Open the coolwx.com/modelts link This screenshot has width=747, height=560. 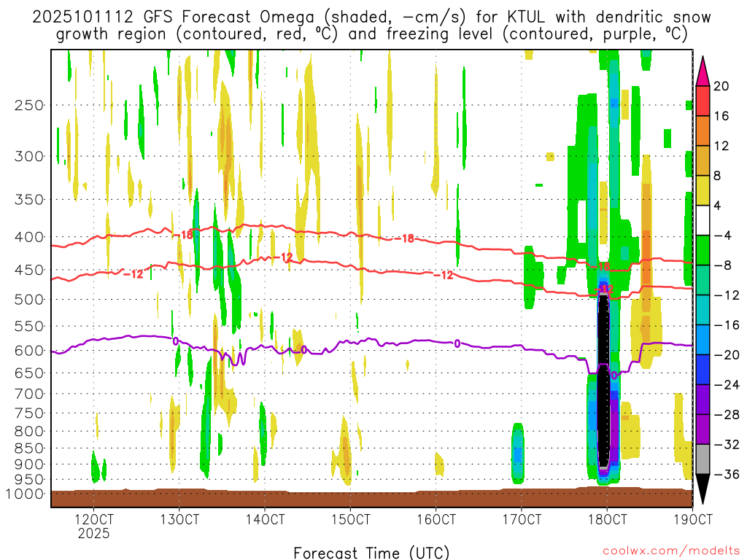tap(670, 552)
